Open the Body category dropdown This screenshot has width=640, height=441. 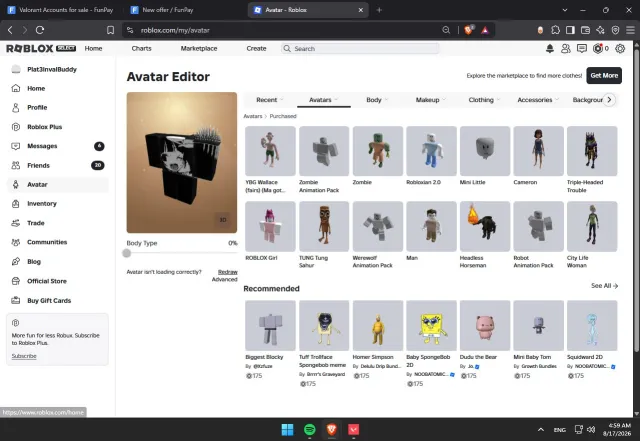click(377, 100)
